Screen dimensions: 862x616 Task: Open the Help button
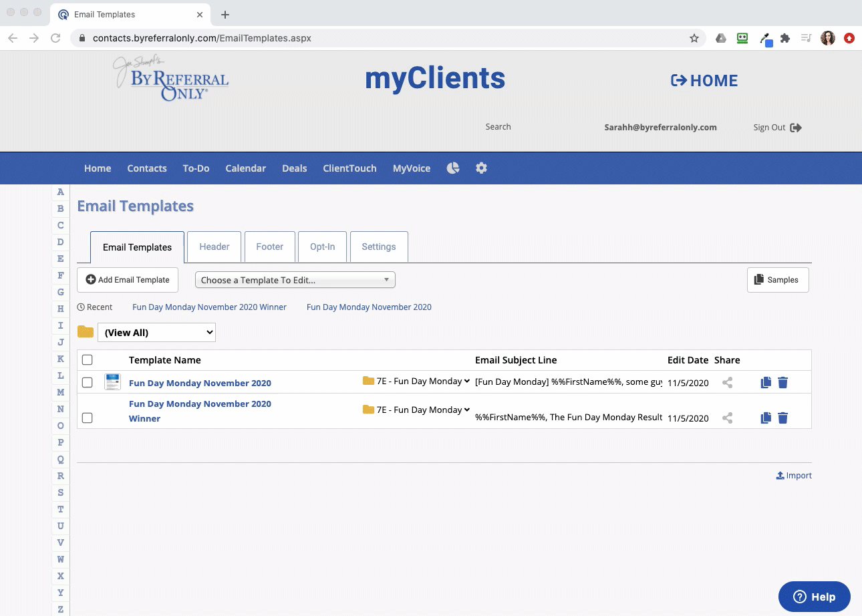[815, 597]
